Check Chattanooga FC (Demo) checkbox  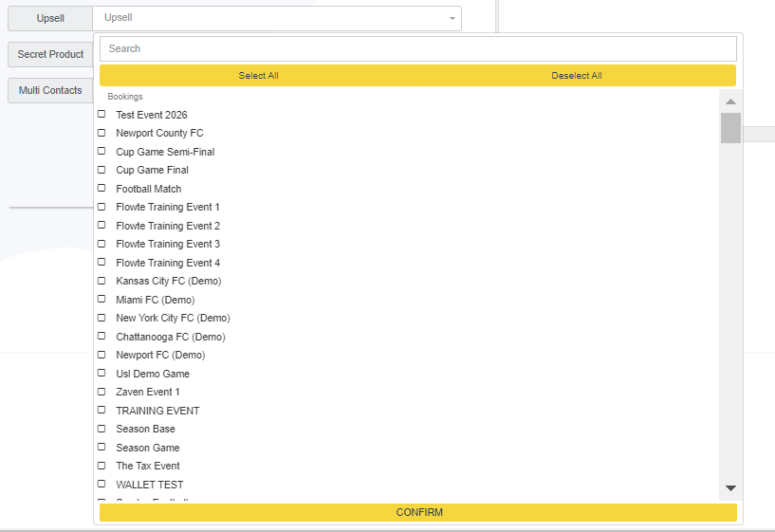[x=101, y=337]
